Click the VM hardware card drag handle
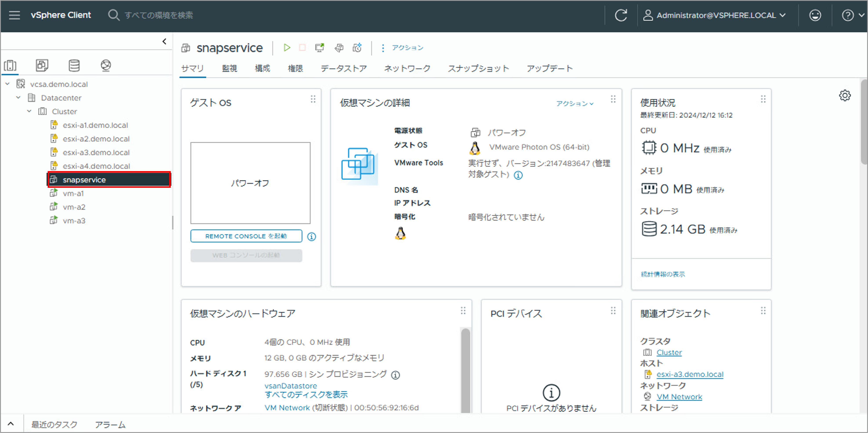This screenshot has width=868, height=433. 463,311
